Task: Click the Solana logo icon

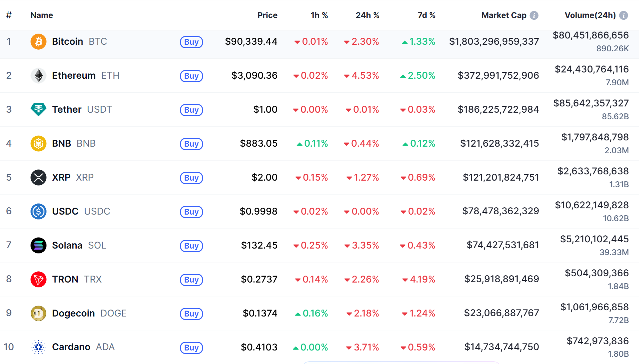Action: [x=39, y=245]
